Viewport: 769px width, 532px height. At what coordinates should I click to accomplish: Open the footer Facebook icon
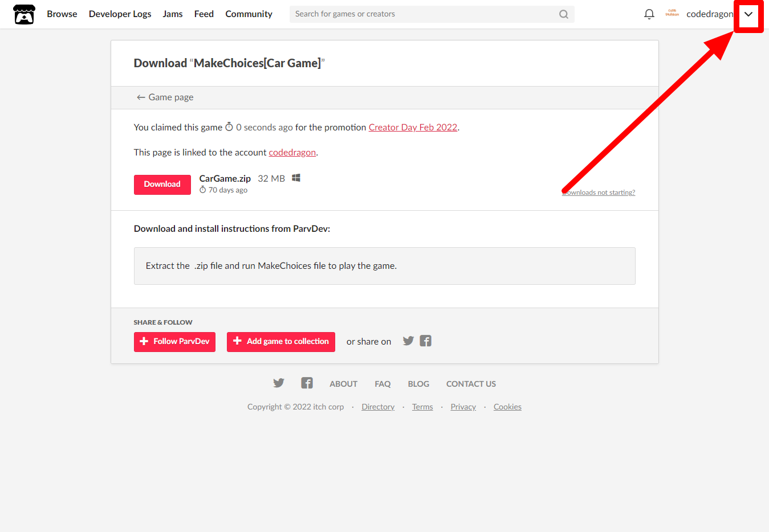tap(307, 383)
